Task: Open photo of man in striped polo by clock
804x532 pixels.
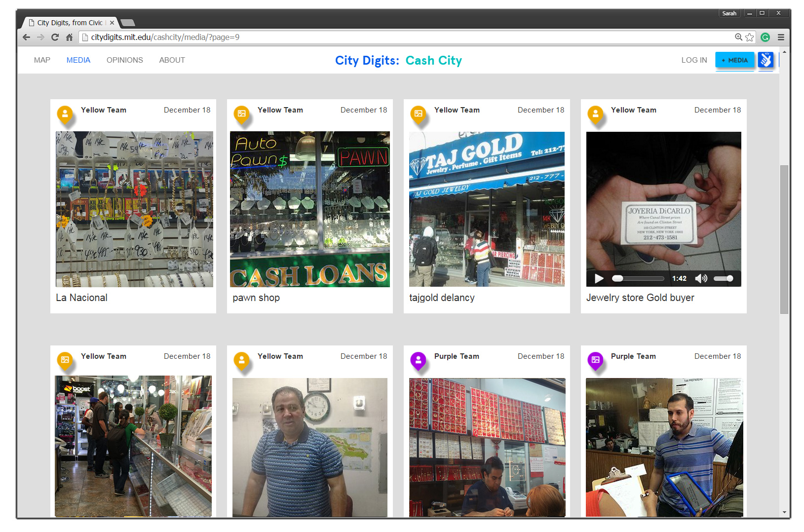Action: pos(310,447)
